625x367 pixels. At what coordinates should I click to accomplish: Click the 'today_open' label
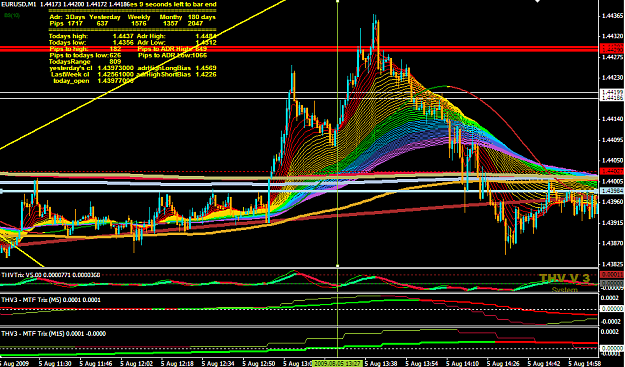pyautogui.click(x=71, y=81)
